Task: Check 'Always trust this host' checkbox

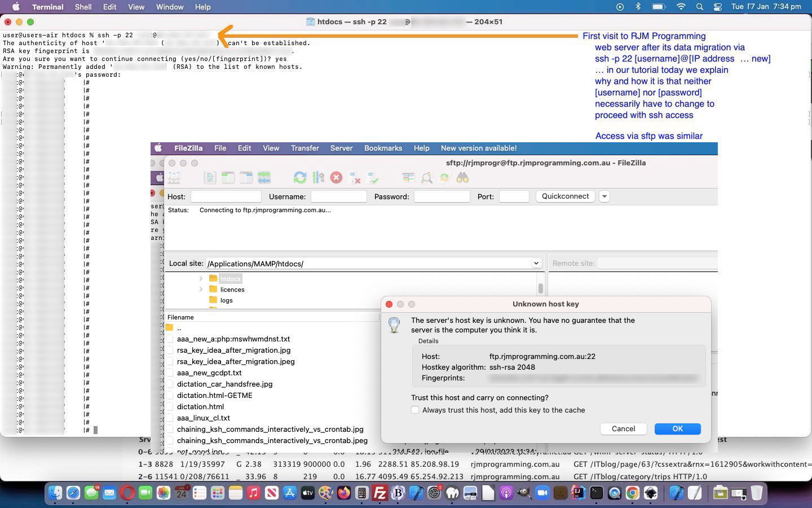Action: [x=415, y=410]
